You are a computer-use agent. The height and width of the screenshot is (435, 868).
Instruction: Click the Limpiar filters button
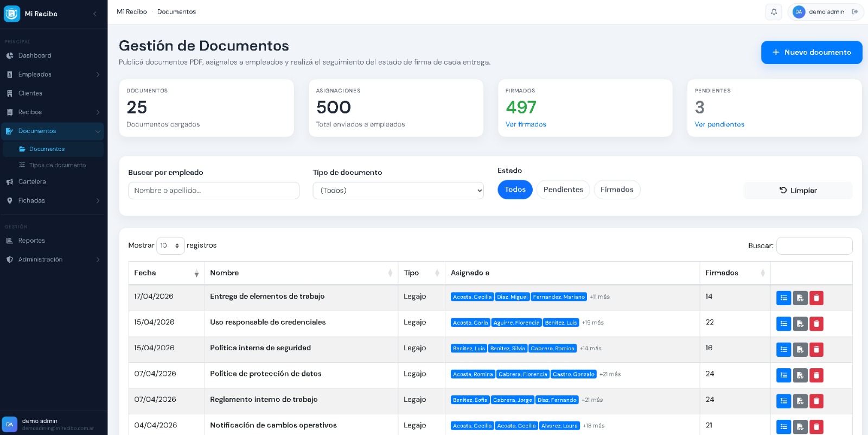(797, 190)
